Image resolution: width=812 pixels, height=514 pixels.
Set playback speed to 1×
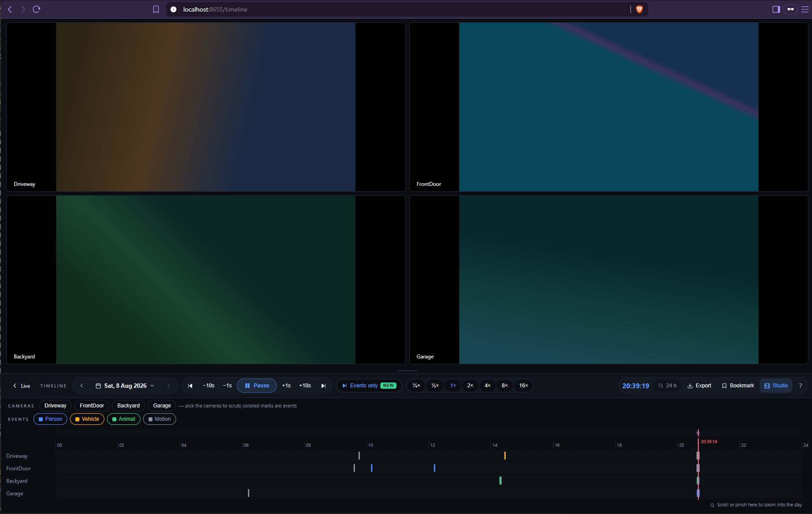[453, 386]
